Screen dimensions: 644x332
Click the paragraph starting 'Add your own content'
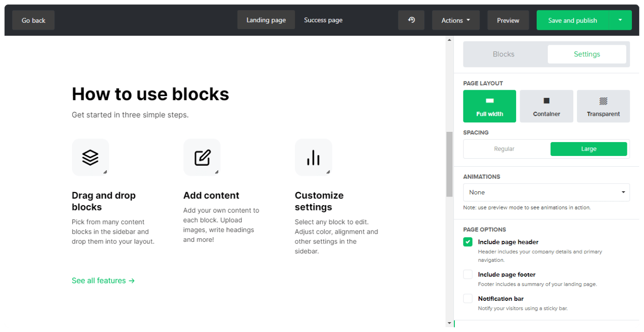pyautogui.click(x=221, y=225)
